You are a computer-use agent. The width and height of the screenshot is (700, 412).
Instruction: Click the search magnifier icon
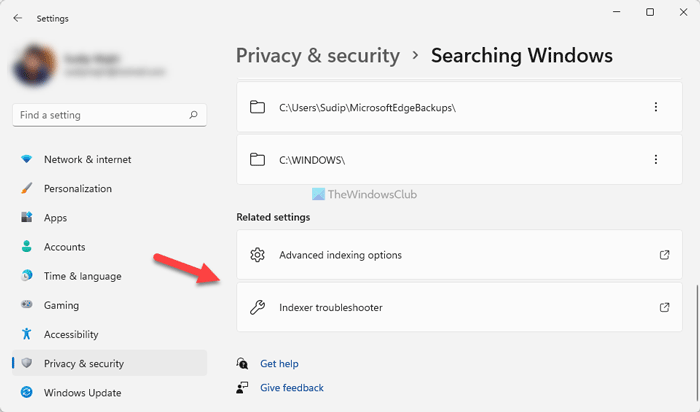coord(193,116)
